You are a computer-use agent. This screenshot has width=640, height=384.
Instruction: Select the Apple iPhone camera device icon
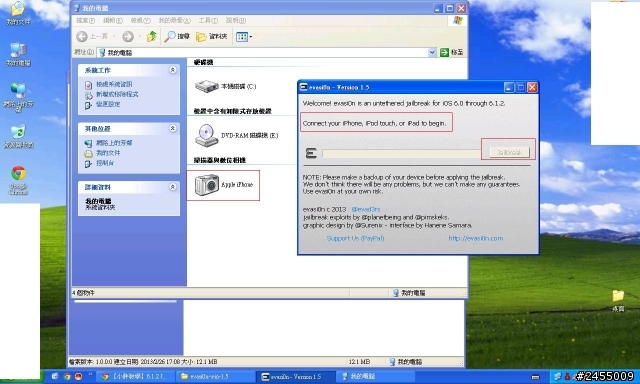tap(207, 185)
